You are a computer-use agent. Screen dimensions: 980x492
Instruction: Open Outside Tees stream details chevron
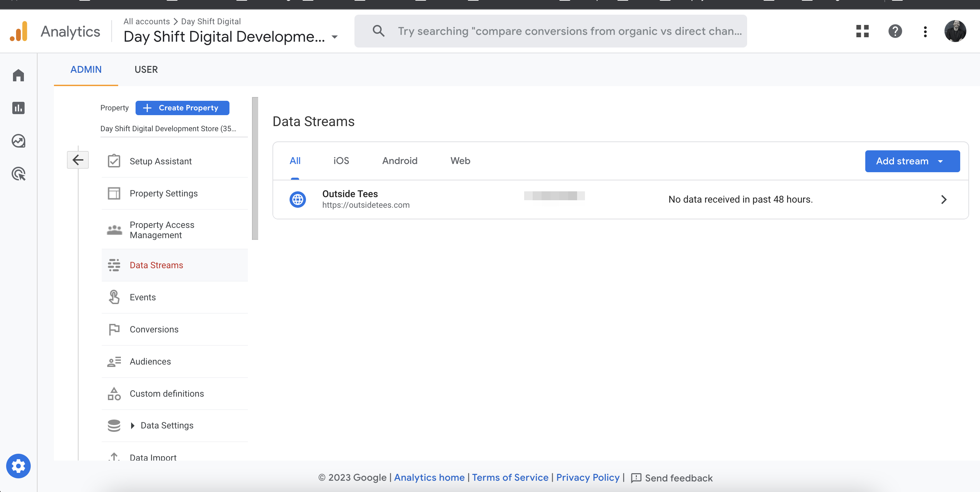[x=943, y=199]
